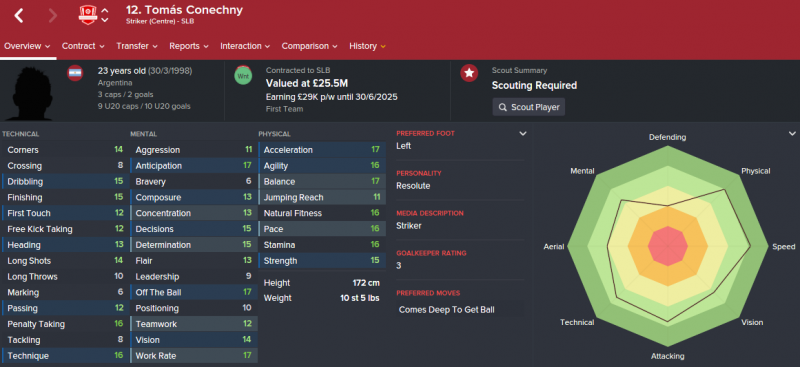Click the green Wnt status badge

coord(243,75)
